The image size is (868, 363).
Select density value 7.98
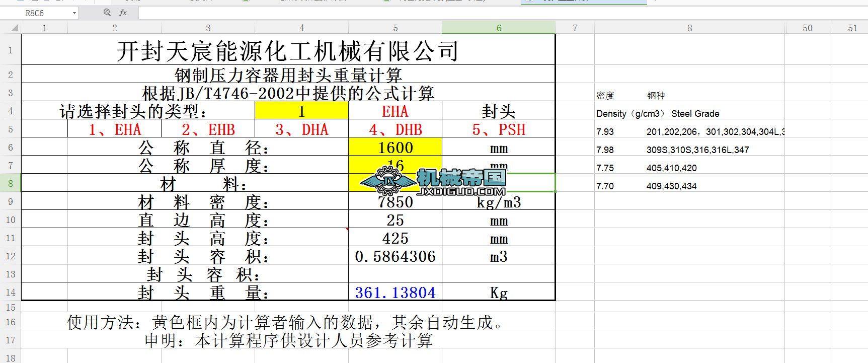click(x=605, y=150)
